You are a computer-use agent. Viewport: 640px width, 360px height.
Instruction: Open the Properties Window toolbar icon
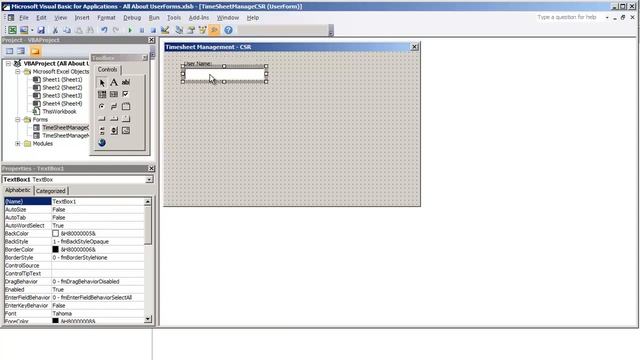coord(191,30)
